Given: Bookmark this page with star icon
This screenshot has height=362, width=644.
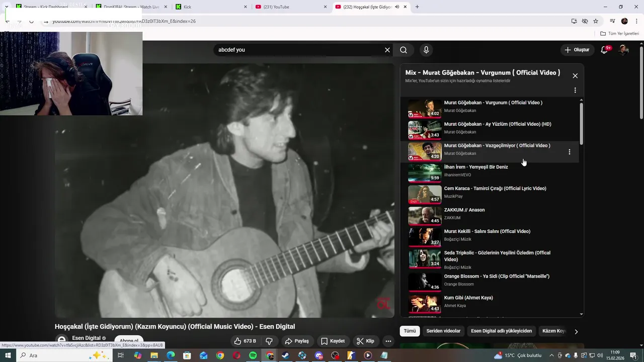Looking at the screenshot, I should click(596, 21).
